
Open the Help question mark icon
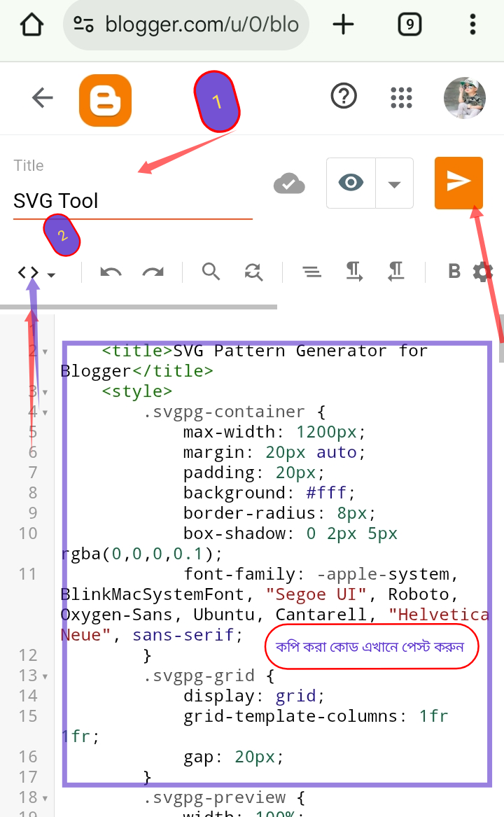coord(344,97)
